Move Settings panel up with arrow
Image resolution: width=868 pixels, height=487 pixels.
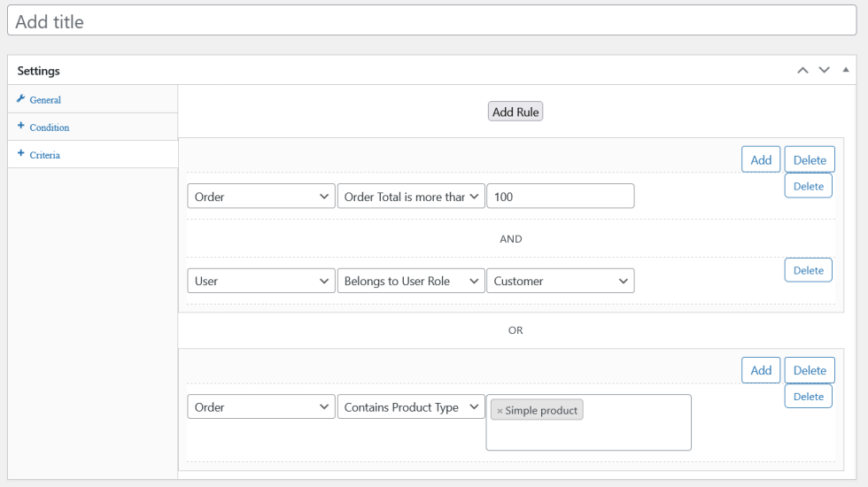click(802, 70)
